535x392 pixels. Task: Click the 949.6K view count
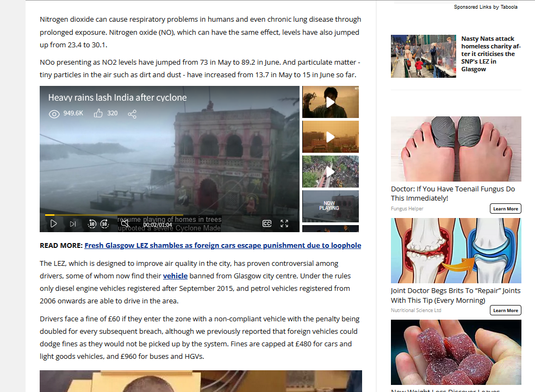tap(73, 113)
